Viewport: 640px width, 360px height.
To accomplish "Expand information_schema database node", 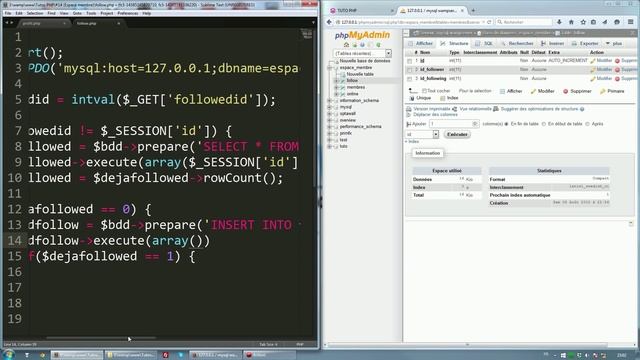I will pyautogui.click(x=330, y=101).
